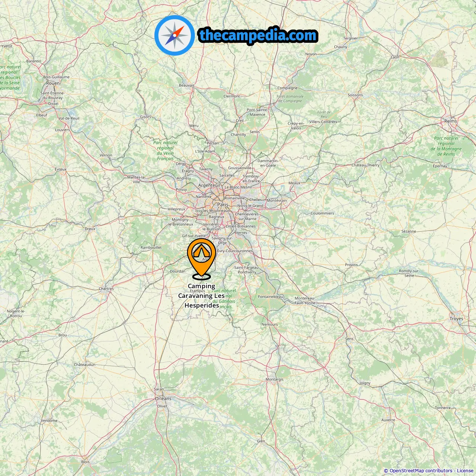Viewport: 476px width, 476px height.
Task: Click the Reims city label
Action: 451,121
